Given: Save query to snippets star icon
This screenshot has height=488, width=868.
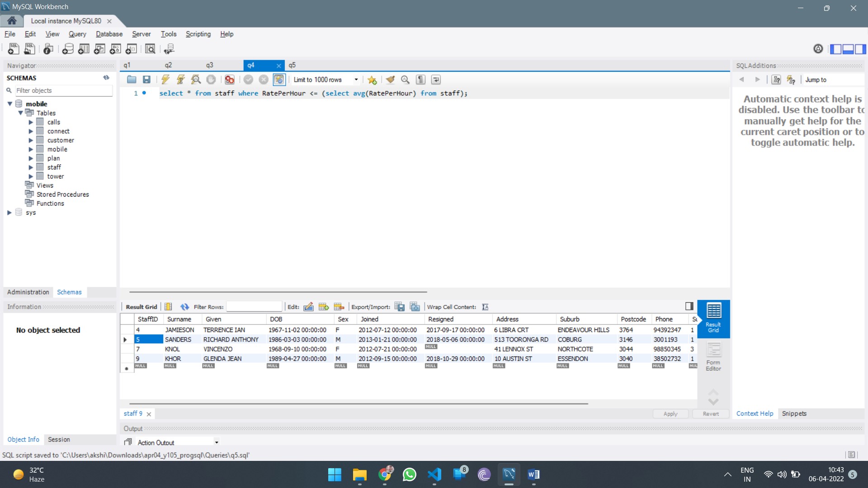Looking at the screenshot, I should tap(372, 80).
